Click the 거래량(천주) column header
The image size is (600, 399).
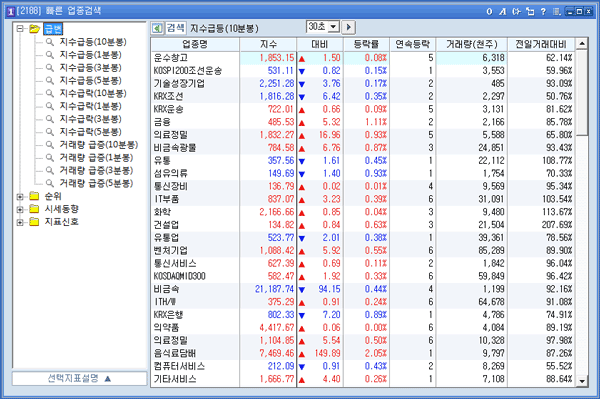(x=471, y=45)
